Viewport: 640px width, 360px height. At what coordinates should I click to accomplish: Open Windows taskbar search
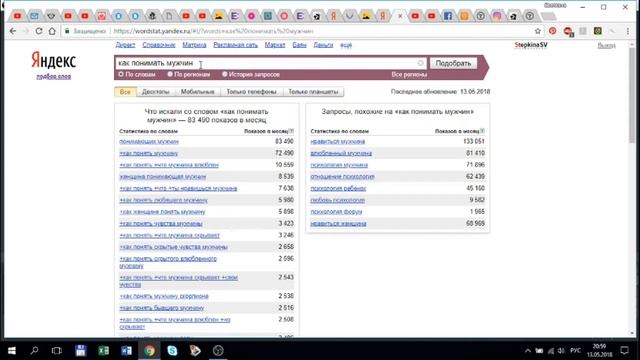click(34, 351)
